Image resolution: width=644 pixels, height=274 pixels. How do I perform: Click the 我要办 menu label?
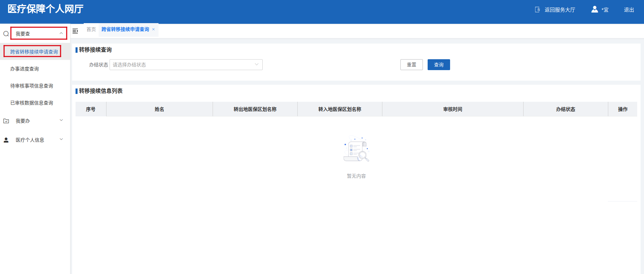click(23, 121)
